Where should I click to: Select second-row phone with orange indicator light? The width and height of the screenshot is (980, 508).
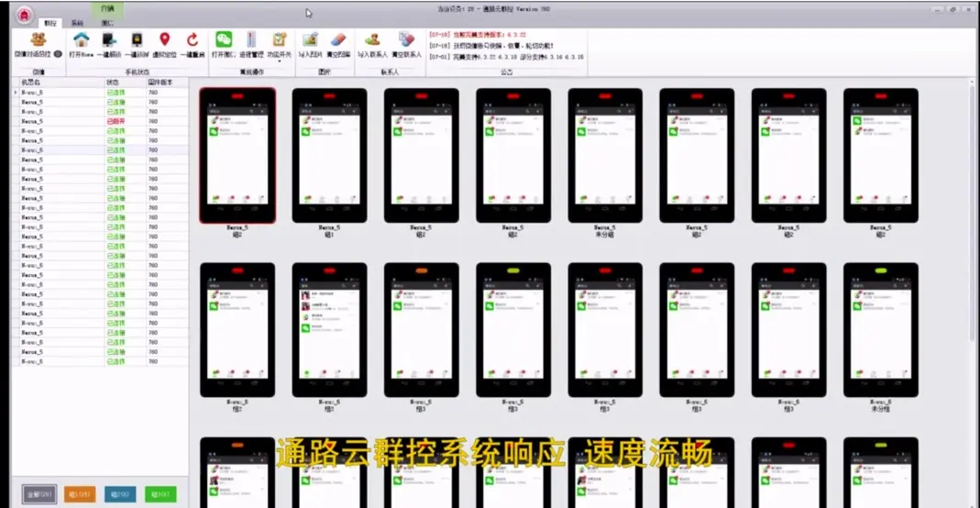coord(422,330)
